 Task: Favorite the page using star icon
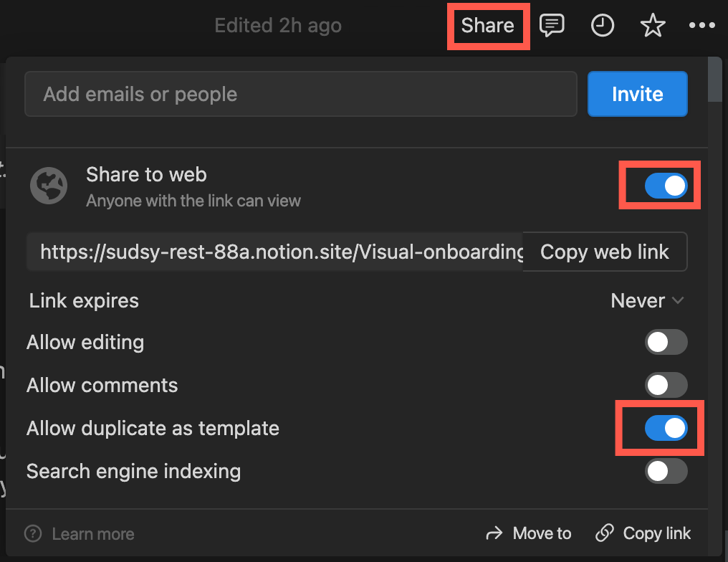click(653, 25)
